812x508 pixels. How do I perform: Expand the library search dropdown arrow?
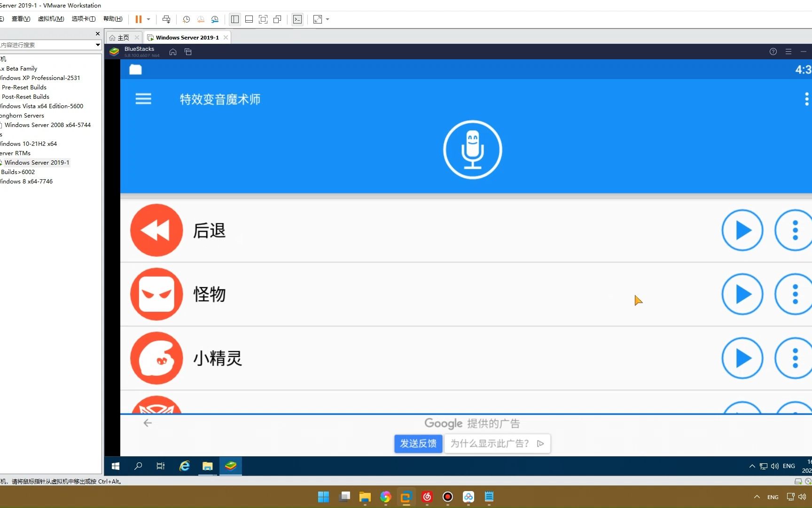[98, 45]
